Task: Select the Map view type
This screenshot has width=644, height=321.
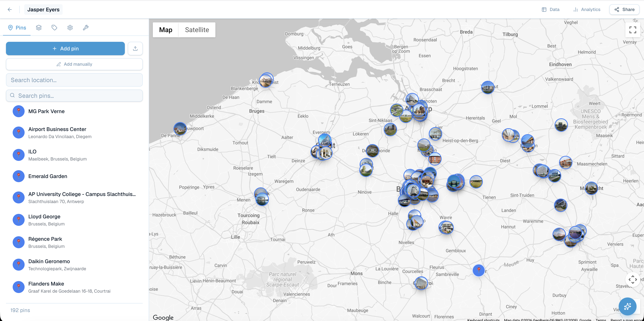Action: [x=166, y=30]
